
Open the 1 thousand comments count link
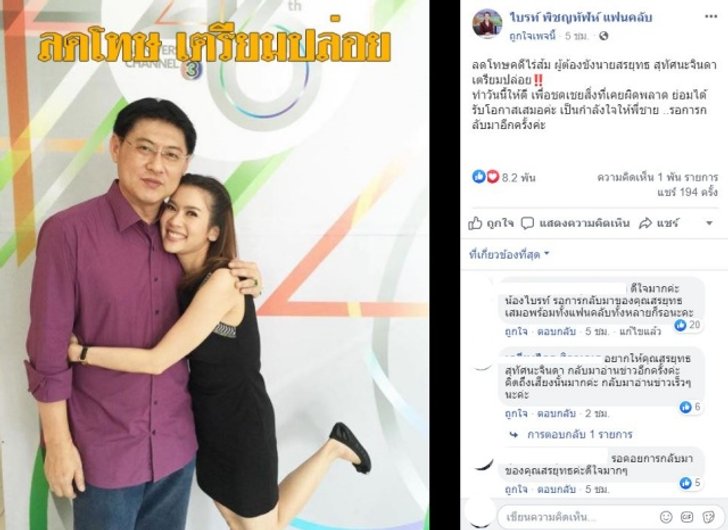[657, 177]
